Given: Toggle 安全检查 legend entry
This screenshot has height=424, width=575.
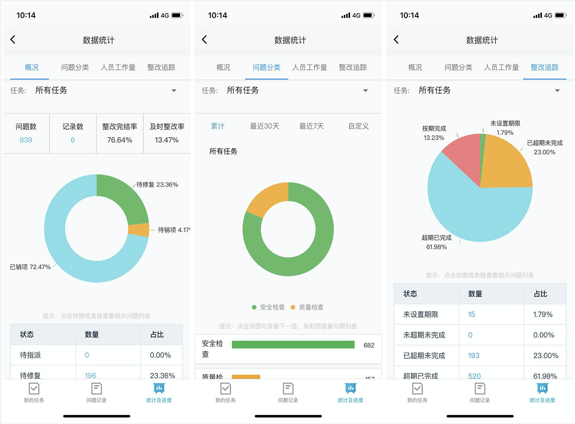Looking at the screenshot, I should (268, 307).
